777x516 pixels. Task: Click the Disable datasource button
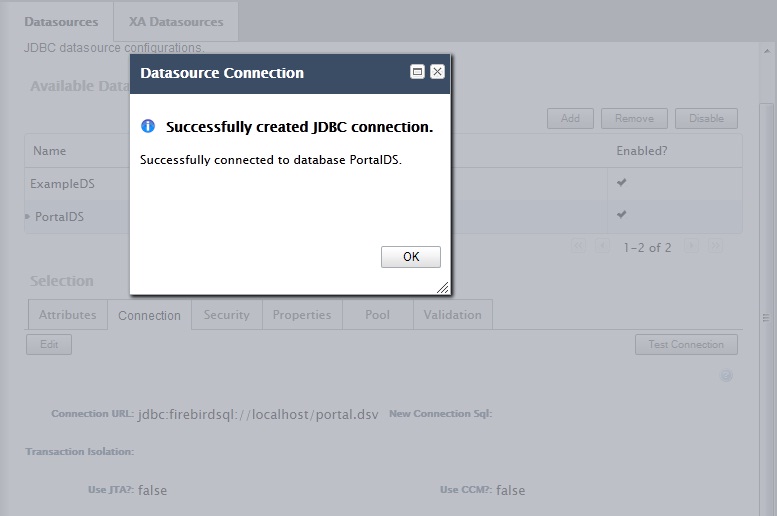(x=706, y=118)
